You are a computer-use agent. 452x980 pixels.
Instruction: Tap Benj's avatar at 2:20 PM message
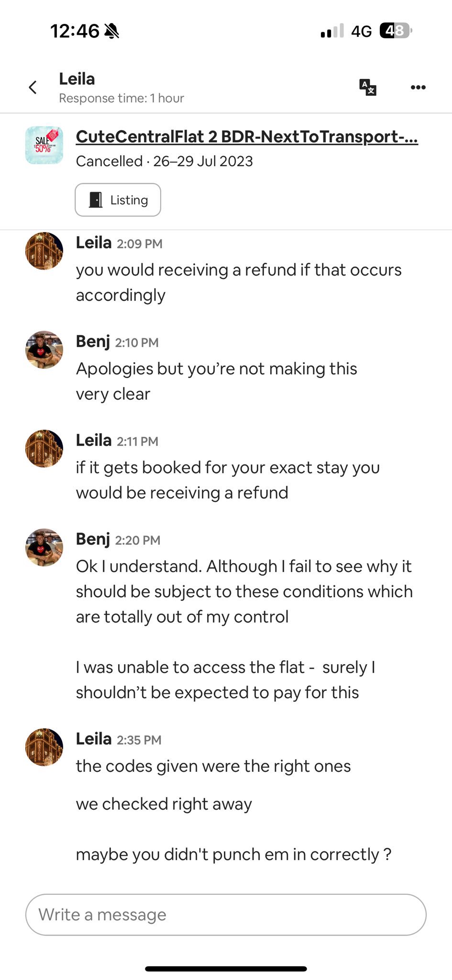pos(44,547)
